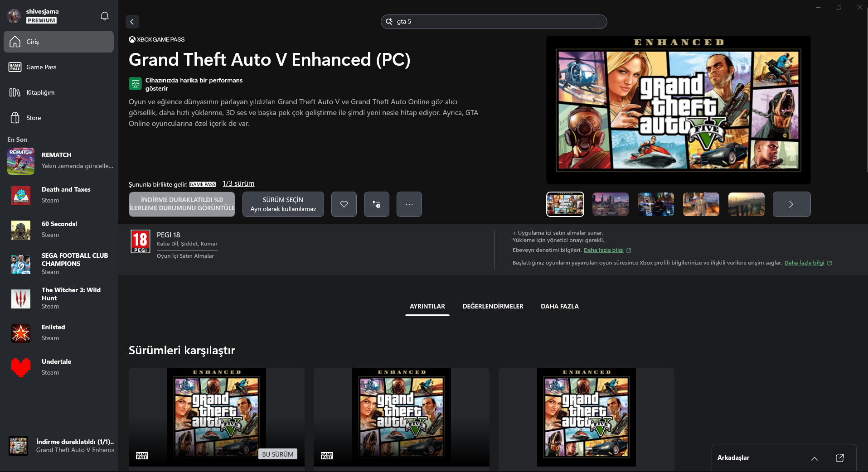Minimize the app window
The width and height of the screenshot is (868, 472).
(x=818, y=7)
